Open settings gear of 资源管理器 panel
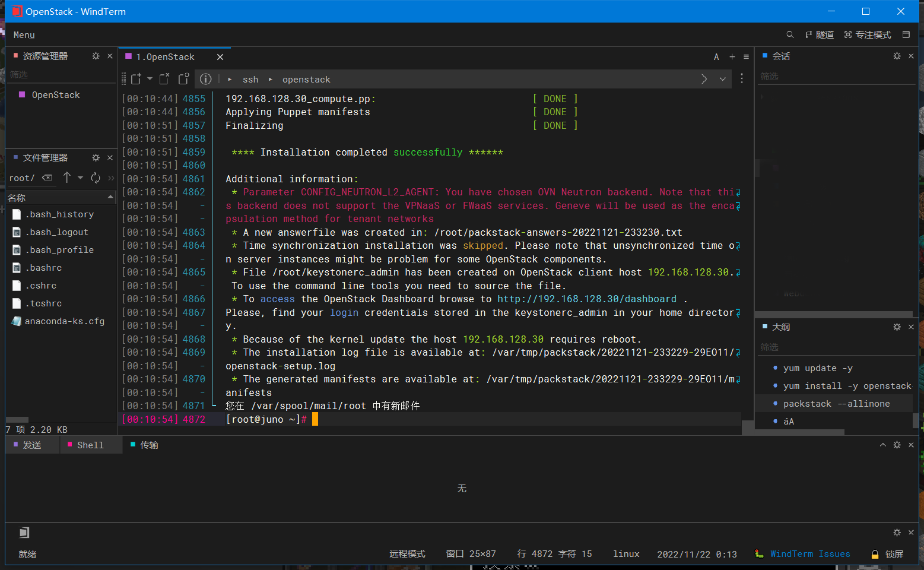 (x=96, y=56)
